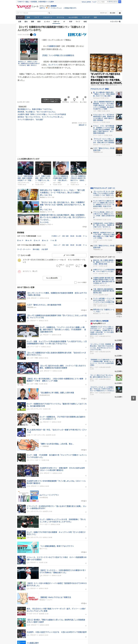Toggle the コメント非表示 checkbox
Screen dimensions: 138x644
75,282
